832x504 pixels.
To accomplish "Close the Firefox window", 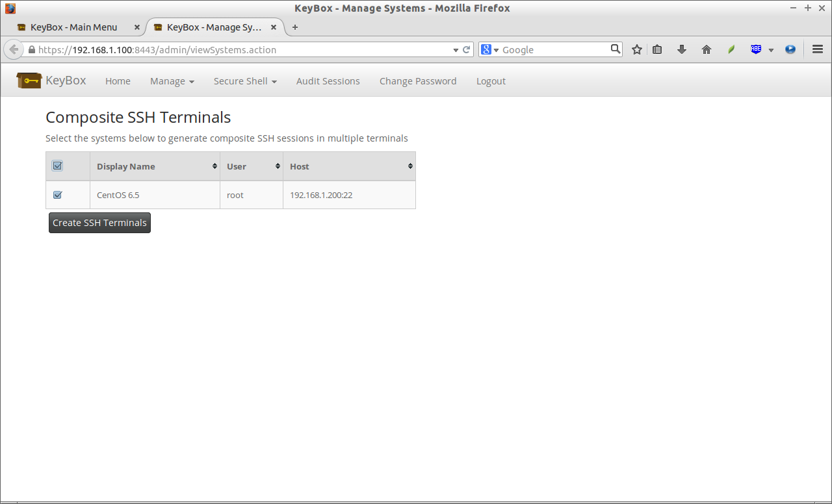I will tap(822, 8).
